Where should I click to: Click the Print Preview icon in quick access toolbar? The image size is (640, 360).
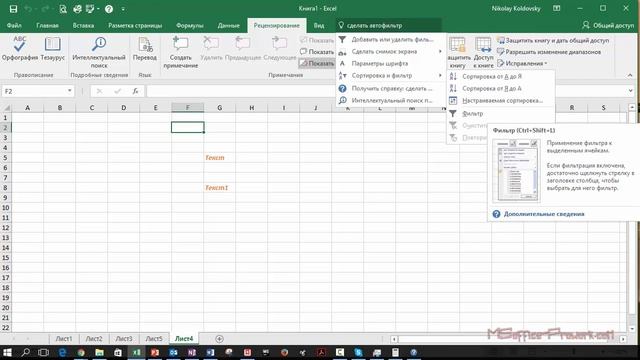click(x=63, y=9)
